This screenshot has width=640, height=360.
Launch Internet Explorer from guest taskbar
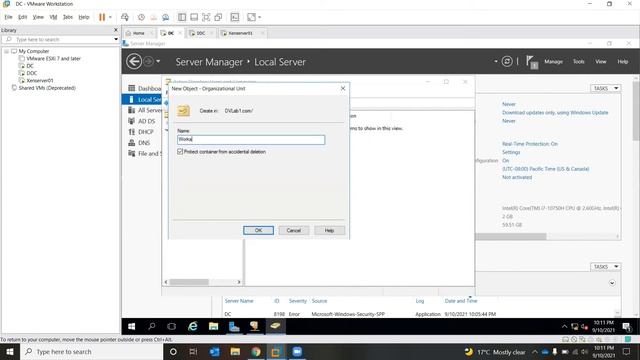[x=193, y=326]
